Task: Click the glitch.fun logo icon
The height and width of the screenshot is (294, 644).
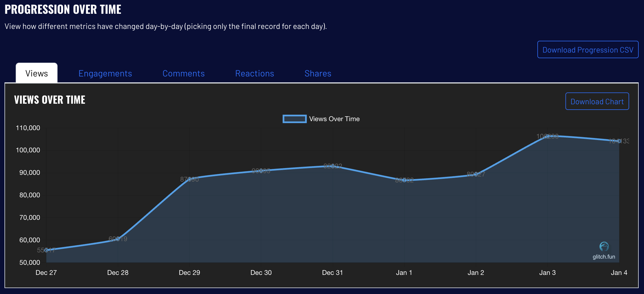Action: coord(604,247)
